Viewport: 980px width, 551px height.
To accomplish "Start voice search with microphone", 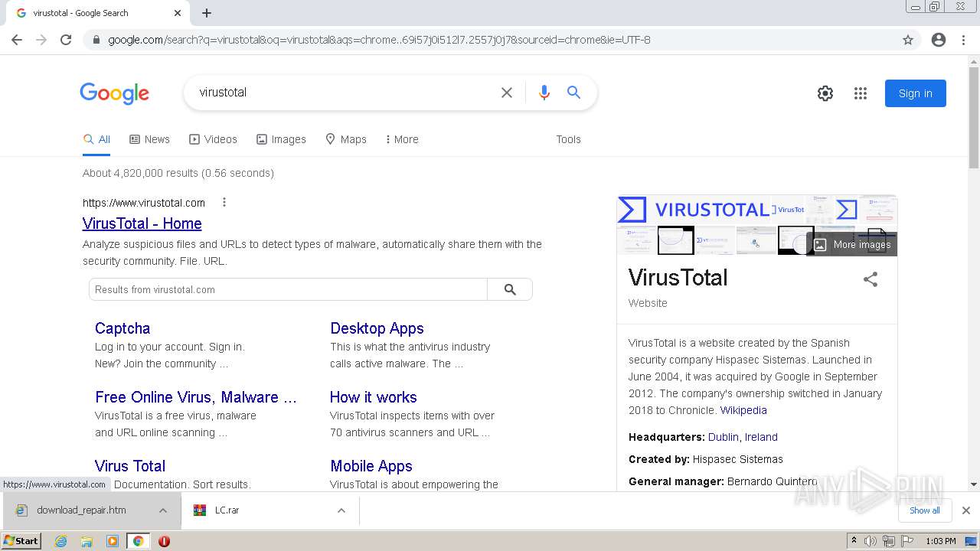I will point(544,93).
